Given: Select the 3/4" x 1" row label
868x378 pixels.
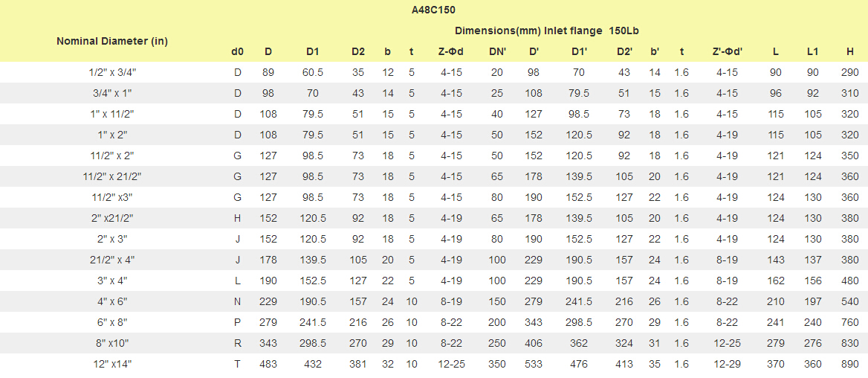Looking at the screenshot, I should coord(112,94).
